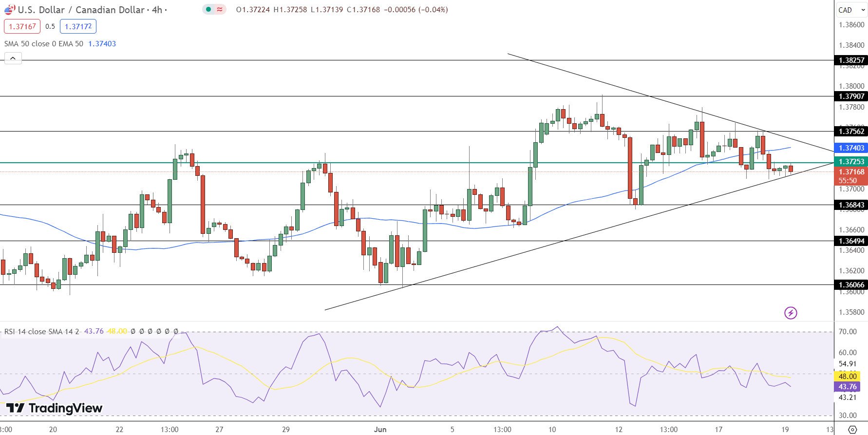Collapse the indicator legend with chevron button
868x435 pixels.
point(13,58)
